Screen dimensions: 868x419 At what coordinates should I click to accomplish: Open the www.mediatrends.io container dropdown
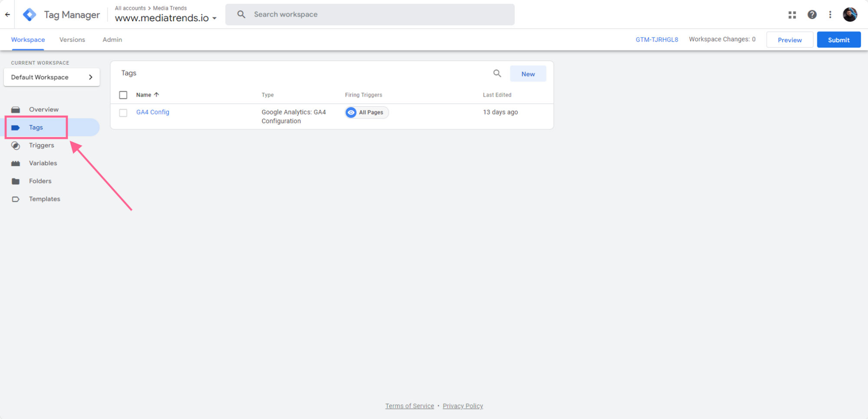click(166, 18)
